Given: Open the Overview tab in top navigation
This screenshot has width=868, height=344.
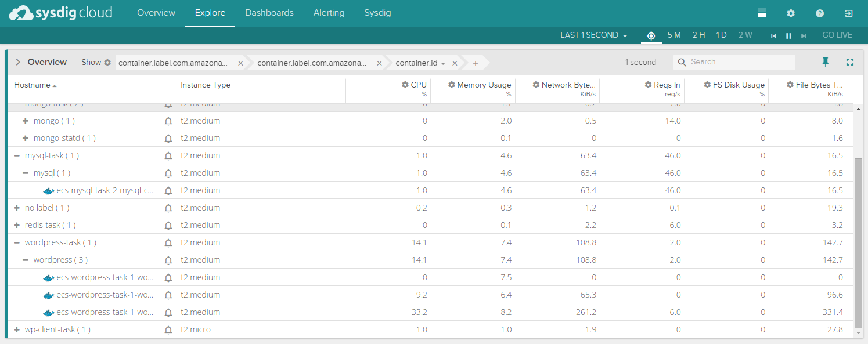Looking at the screenshot, I should (156, 13).
